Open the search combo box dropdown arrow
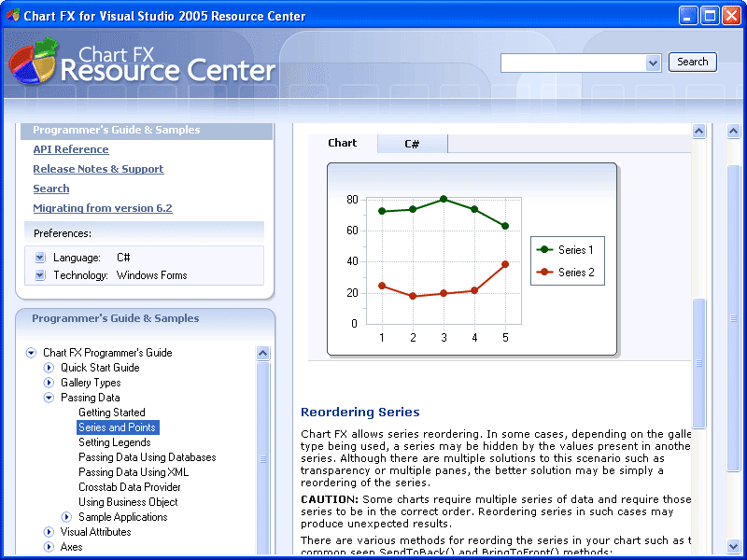The width and height of the screenshot is (747, 560). (653, 63)
